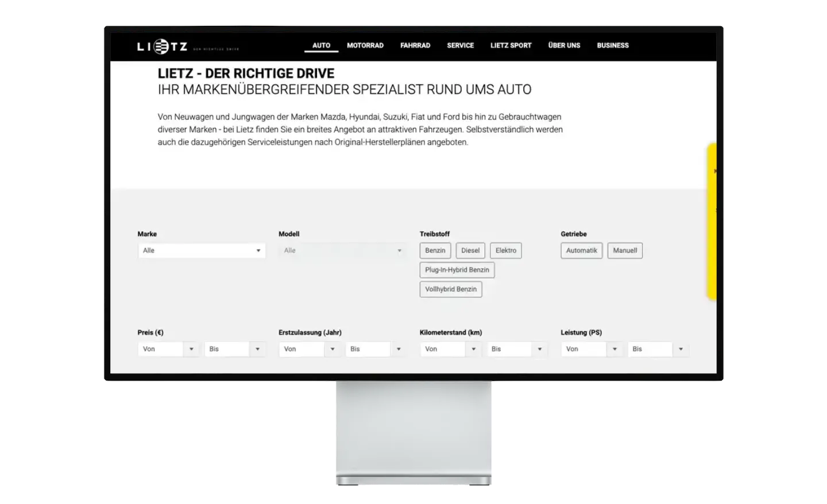This screenshot has width=827, height=504.
Task: Click the "Getriebe" filter label
Action: click(x=574, y=234)
